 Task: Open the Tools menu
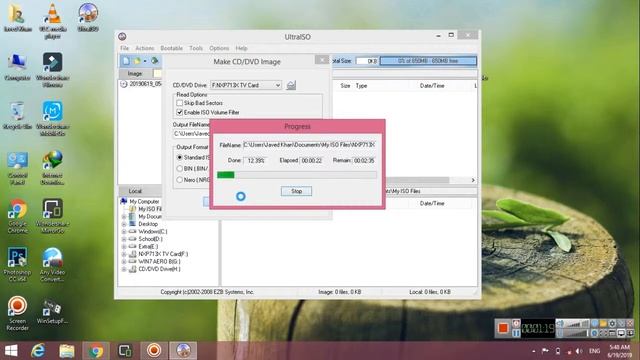pyautogui.click(x=196, y=48)
